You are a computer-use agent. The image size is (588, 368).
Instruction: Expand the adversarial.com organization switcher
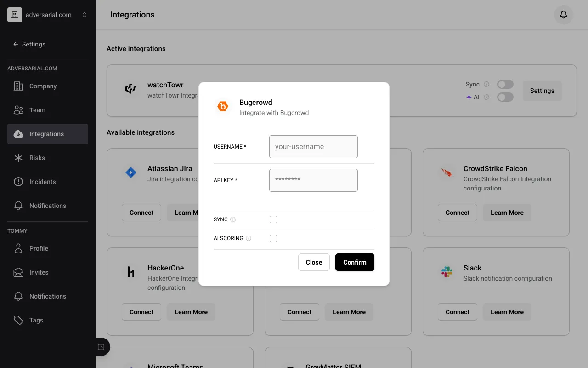coord(85,15)
